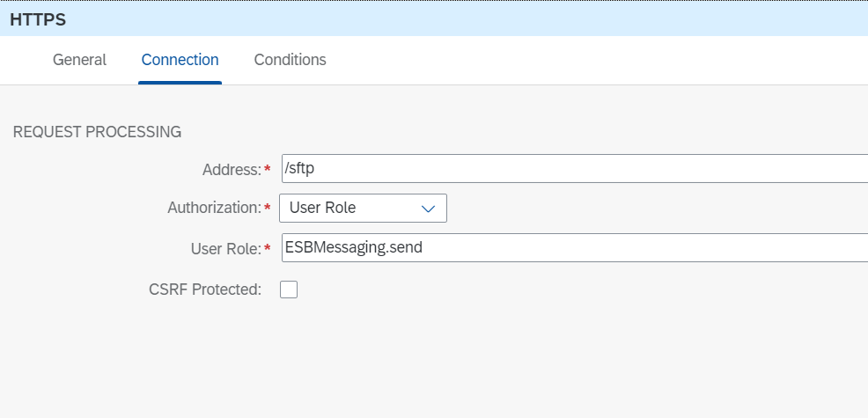
Task: Focus the field containing ESBMessaging.send
Action: (572, 248)
